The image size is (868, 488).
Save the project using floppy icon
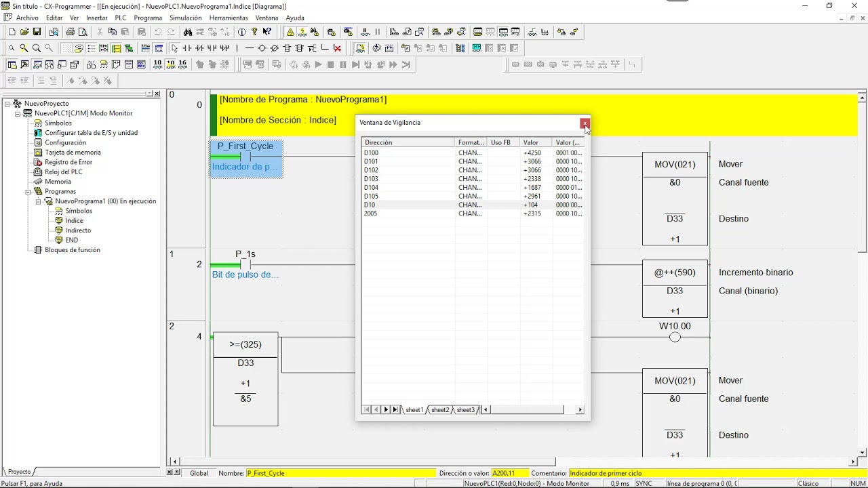pyautogui.click(x=37, y=32)
